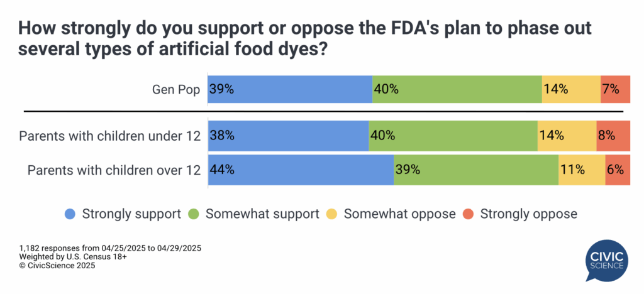Click Gen Pop 14% somewhat oppose segment

[571, 89]
